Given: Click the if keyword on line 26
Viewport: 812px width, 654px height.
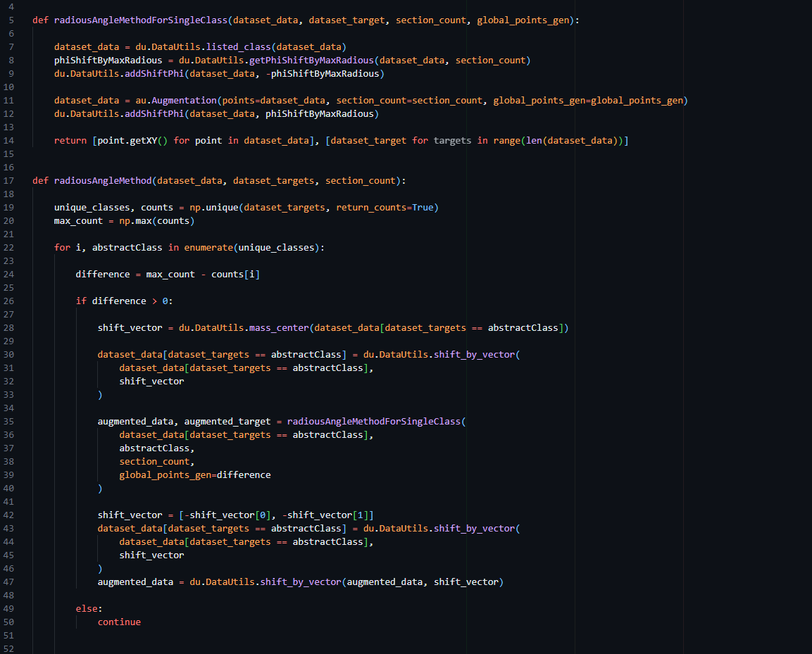Looking at the screenshot, I should (81, 301).
